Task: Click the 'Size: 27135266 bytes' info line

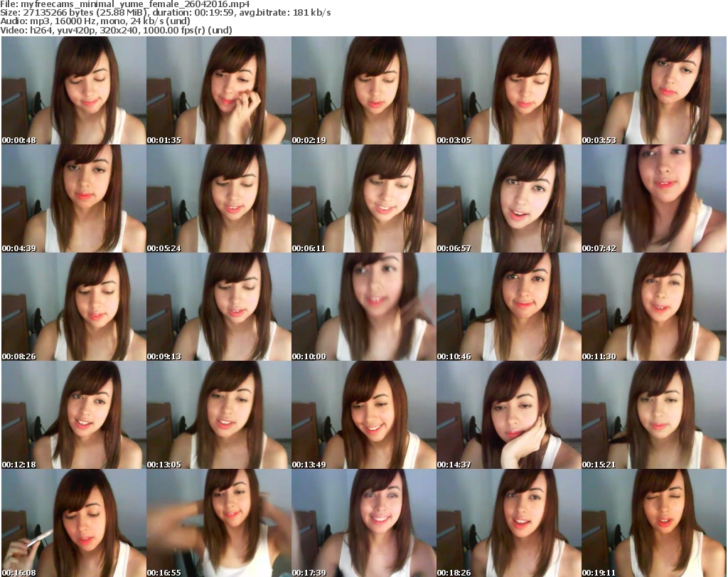Action: [x=165, y=13]
